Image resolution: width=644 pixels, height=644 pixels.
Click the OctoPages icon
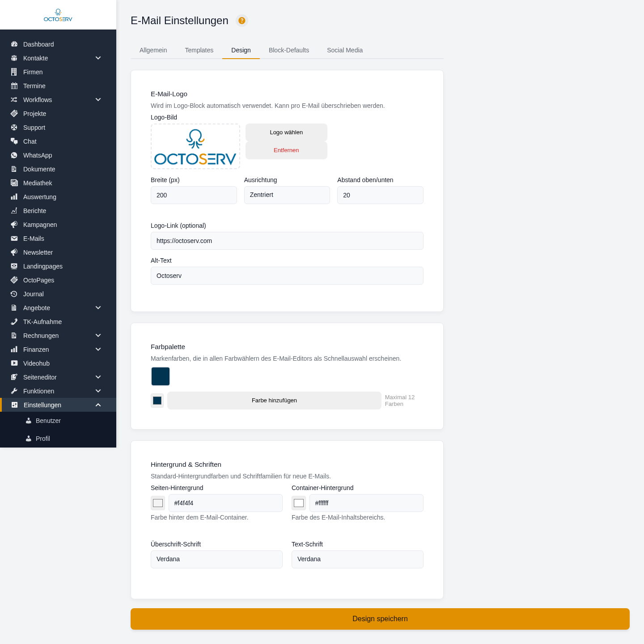14,280
